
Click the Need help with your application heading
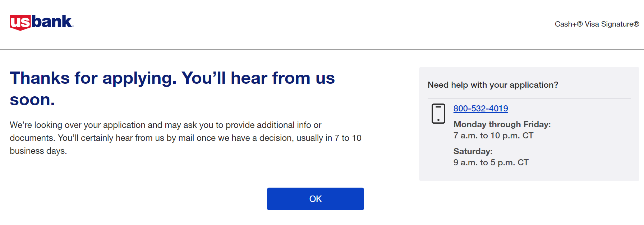point(493,85)
